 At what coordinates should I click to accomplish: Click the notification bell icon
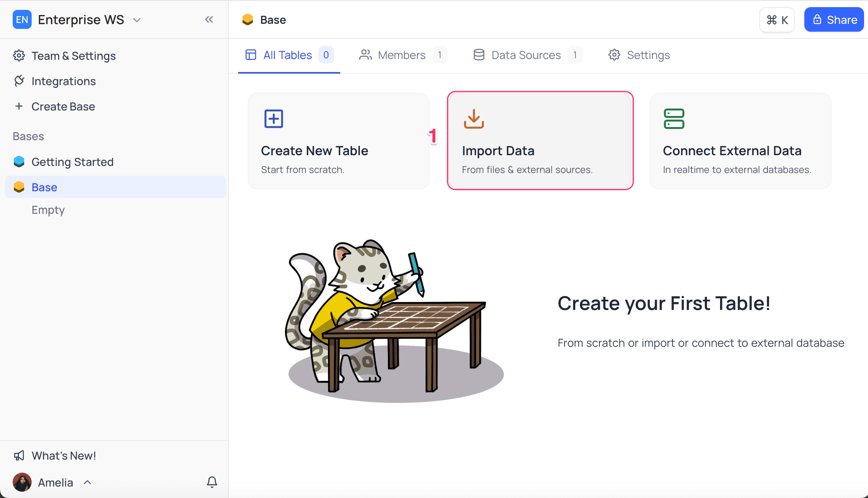click(212, 482)
